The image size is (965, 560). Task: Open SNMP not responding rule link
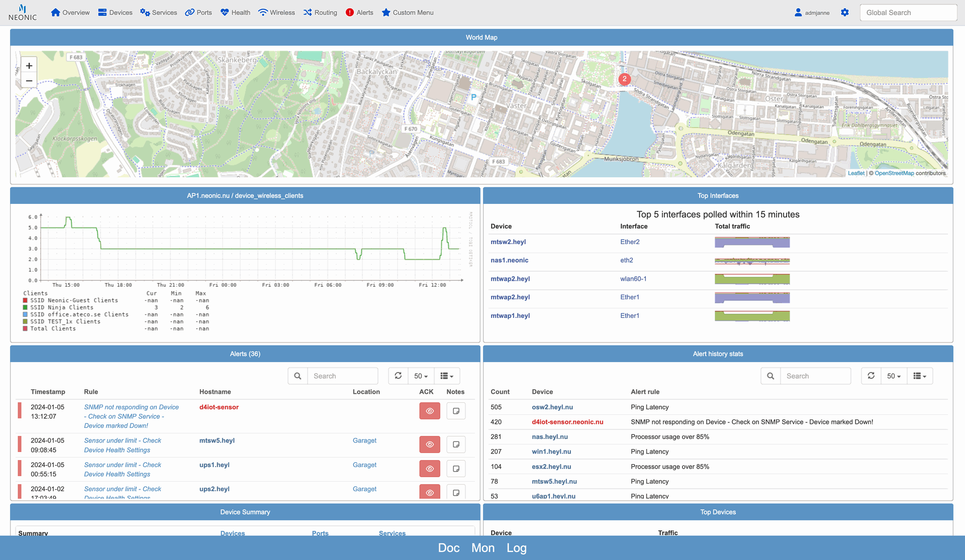(131, 416)
